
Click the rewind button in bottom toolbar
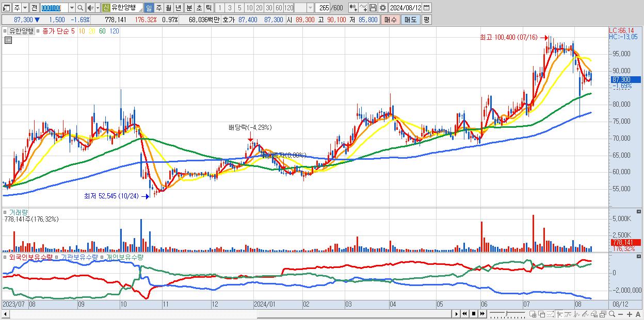[x=464, y=314]
